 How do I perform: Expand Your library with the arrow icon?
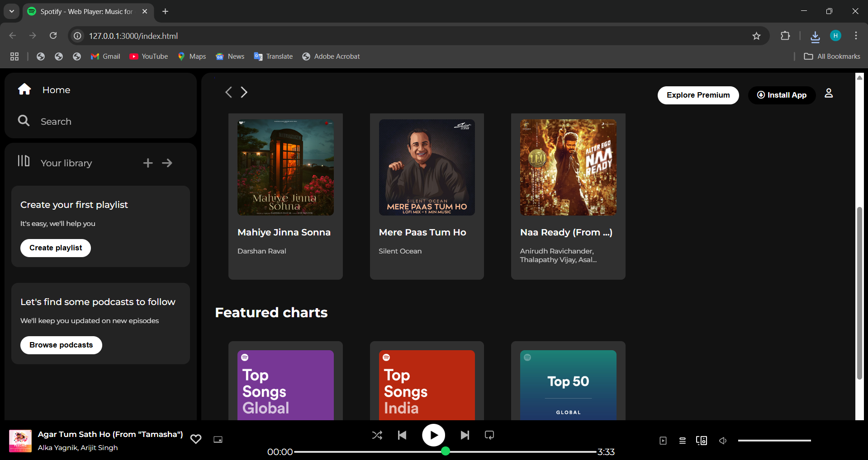coord(167,163)
